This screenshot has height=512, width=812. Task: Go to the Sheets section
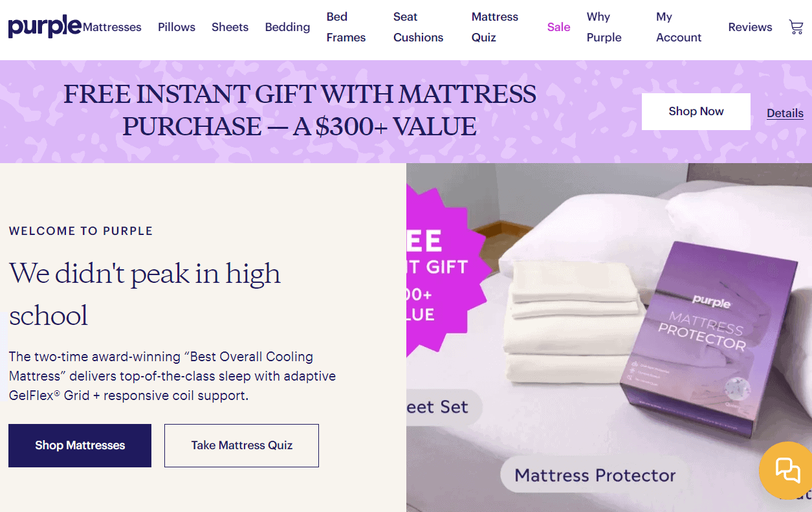pos(230,27)
